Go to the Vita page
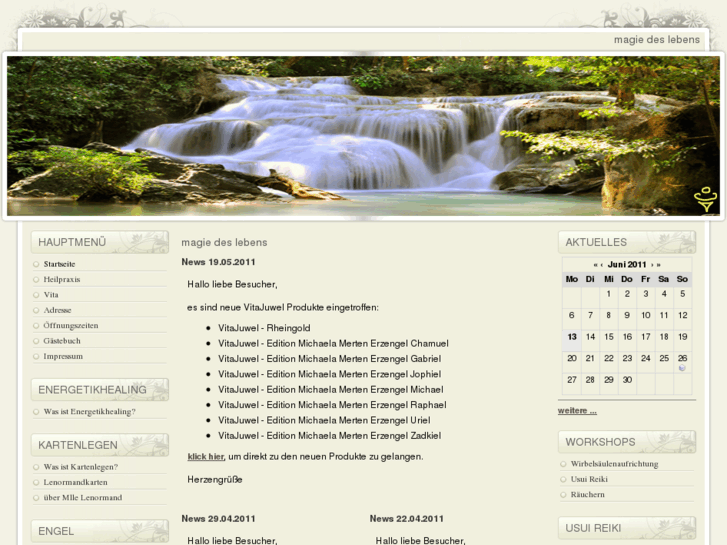The width and height of the screenshot is (727, 545). pyautogui.click(x=51, y=295)
